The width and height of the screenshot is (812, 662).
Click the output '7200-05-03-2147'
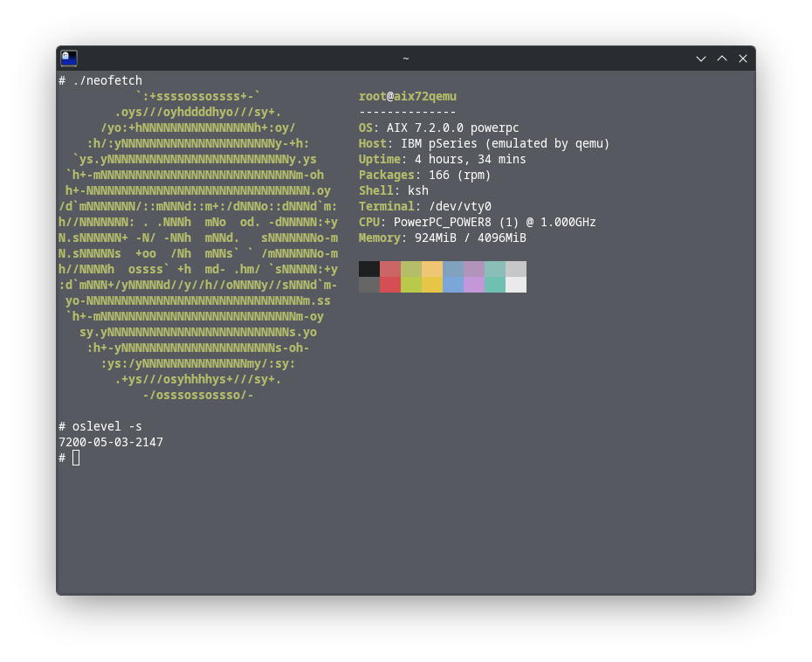[x=111, y=443]
